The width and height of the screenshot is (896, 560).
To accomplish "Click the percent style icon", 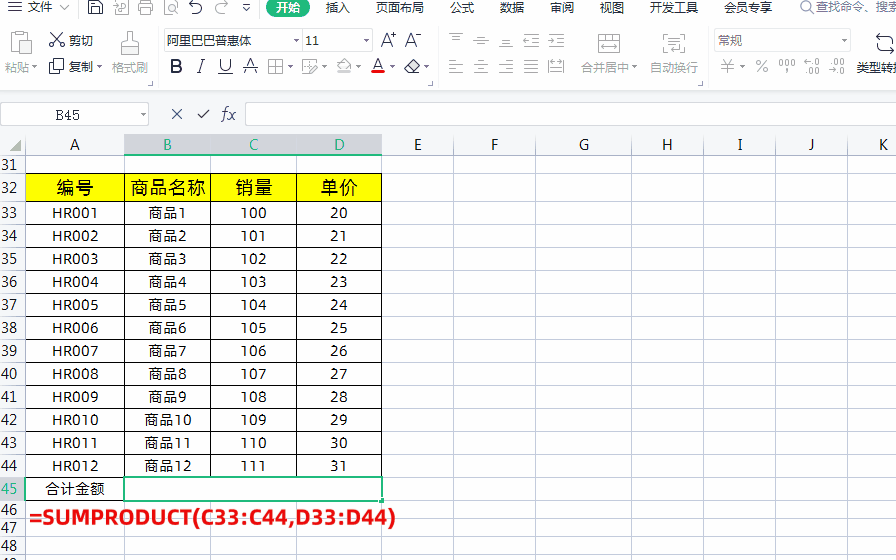I will tap(761, 66).
